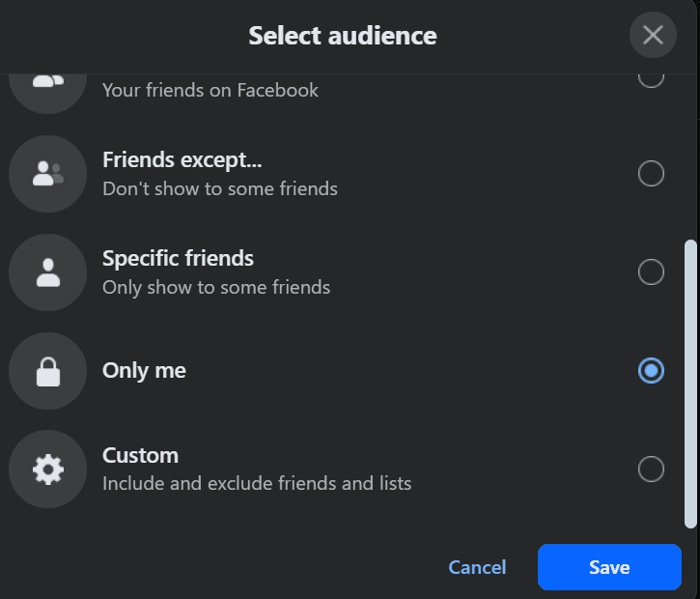This screenshot has height=599, width=700.
Task: Click 'Your friends on Facebook' description text
Action: click(210, 91)
